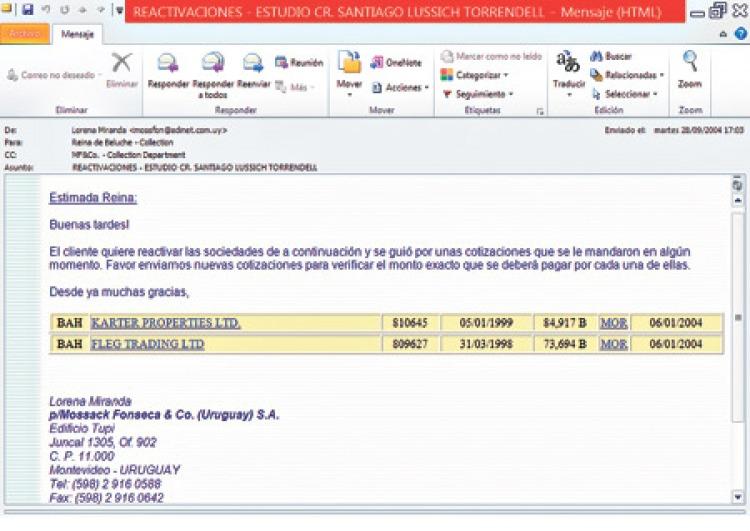Open the Archivo tab
This screenshot has height=531, width=750.
pyautogui.click(x=24, y=33)
